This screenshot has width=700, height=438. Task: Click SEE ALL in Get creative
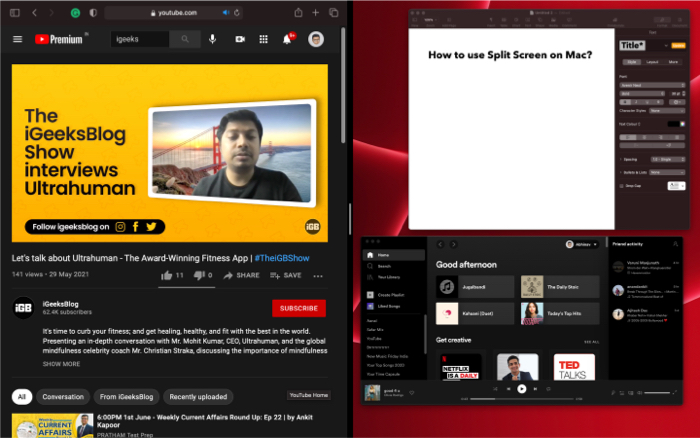(592, 342)
